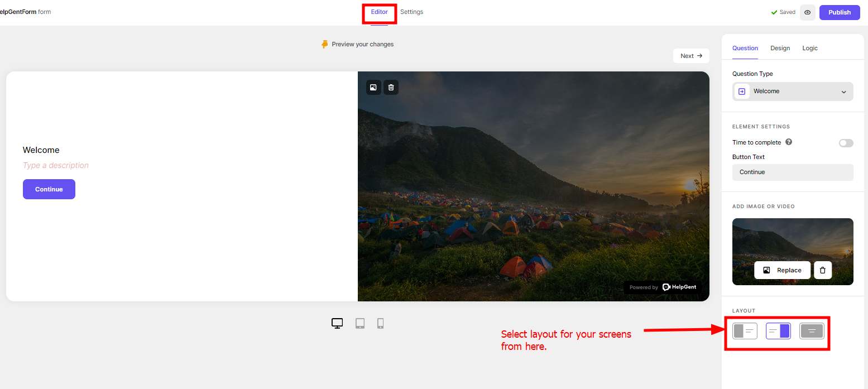Screen dimensions: 868x389
Task: Click the HelpGentForm form title
Action: click(x=25, y=12)
